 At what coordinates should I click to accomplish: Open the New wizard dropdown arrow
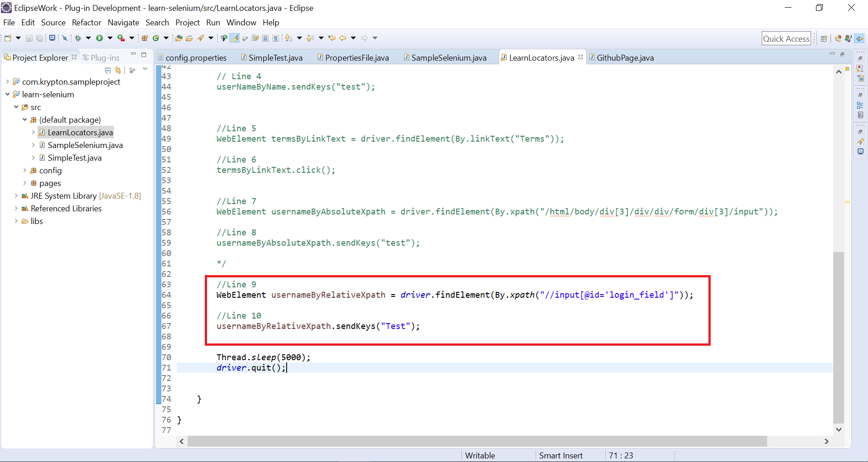18,38
